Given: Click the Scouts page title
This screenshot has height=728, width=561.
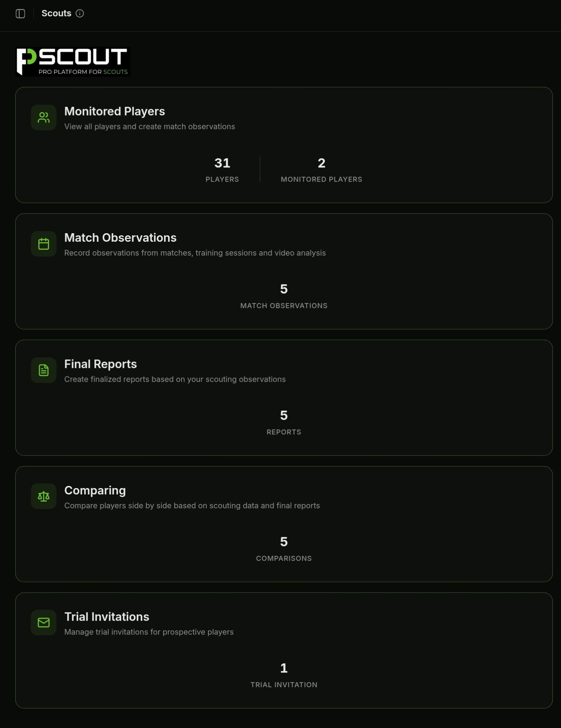Looking at the screenshot, I should tap(56, 14).
